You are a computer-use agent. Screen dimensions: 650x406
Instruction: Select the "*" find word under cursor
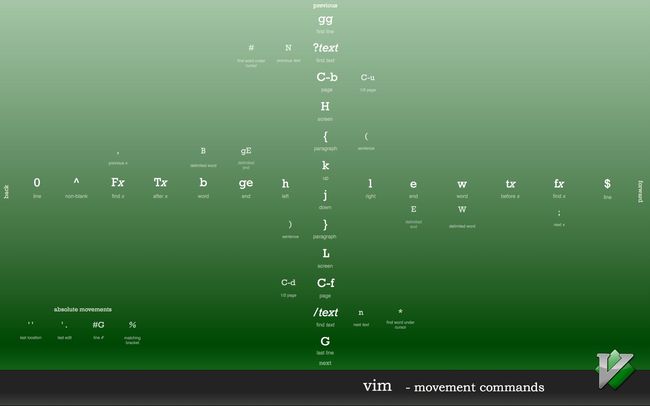pyautogui.click(x=400, y=312)
